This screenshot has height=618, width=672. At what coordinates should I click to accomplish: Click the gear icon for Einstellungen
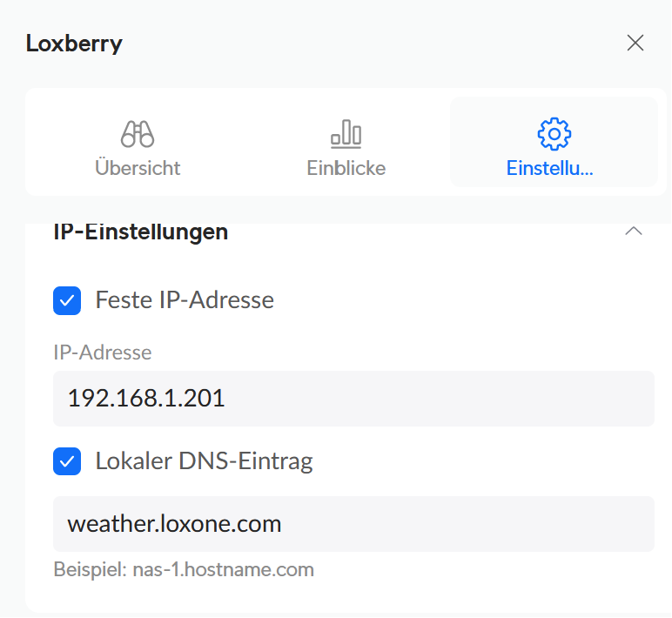(x=554, y=134)
